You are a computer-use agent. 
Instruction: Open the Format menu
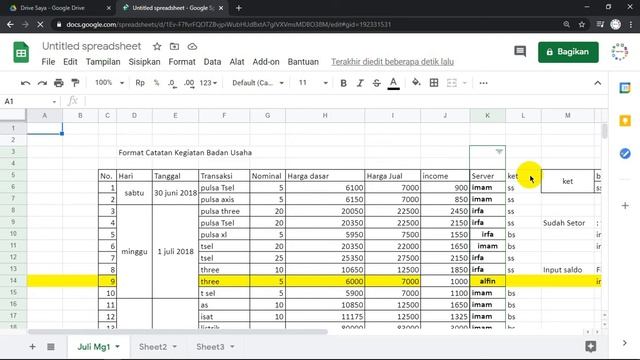click(x=182, y=62)
